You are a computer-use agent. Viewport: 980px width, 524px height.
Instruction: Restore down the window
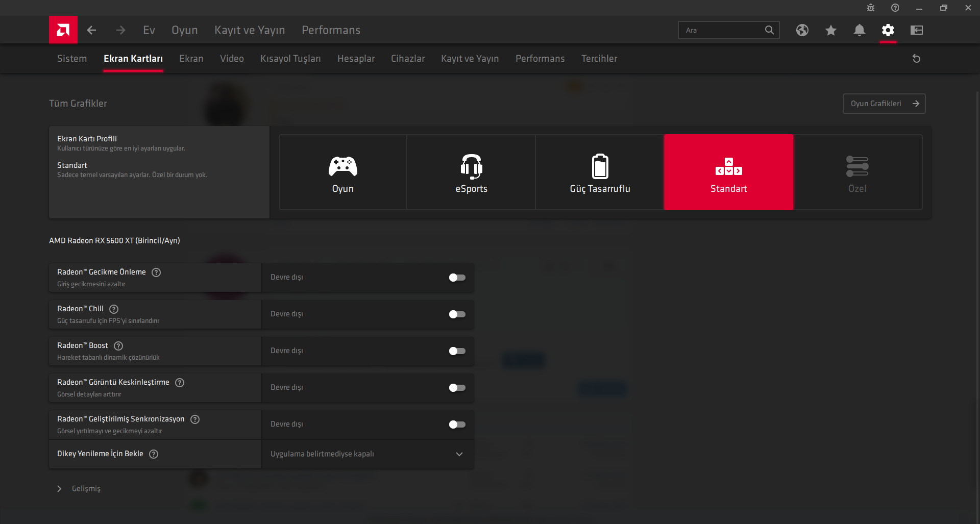tap(944, 8)
